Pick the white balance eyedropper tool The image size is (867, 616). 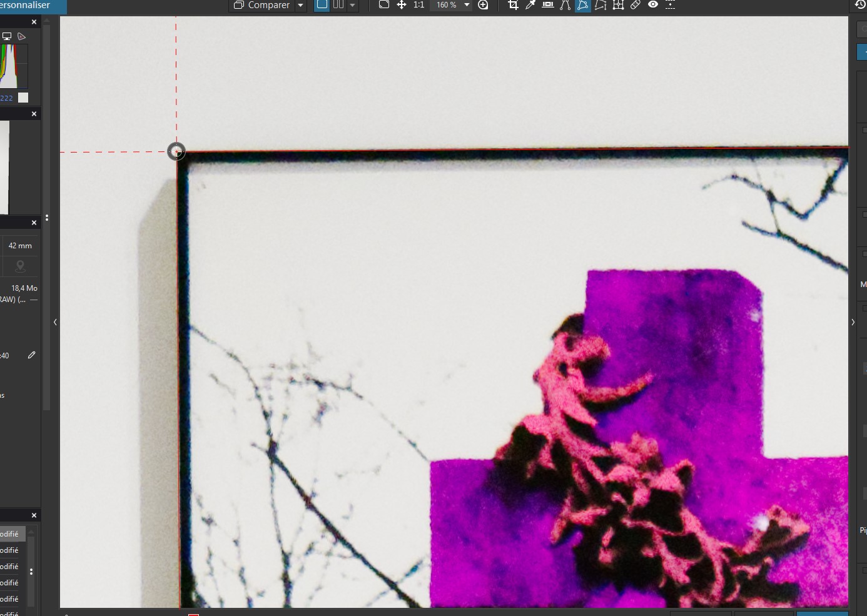[530, 5]
